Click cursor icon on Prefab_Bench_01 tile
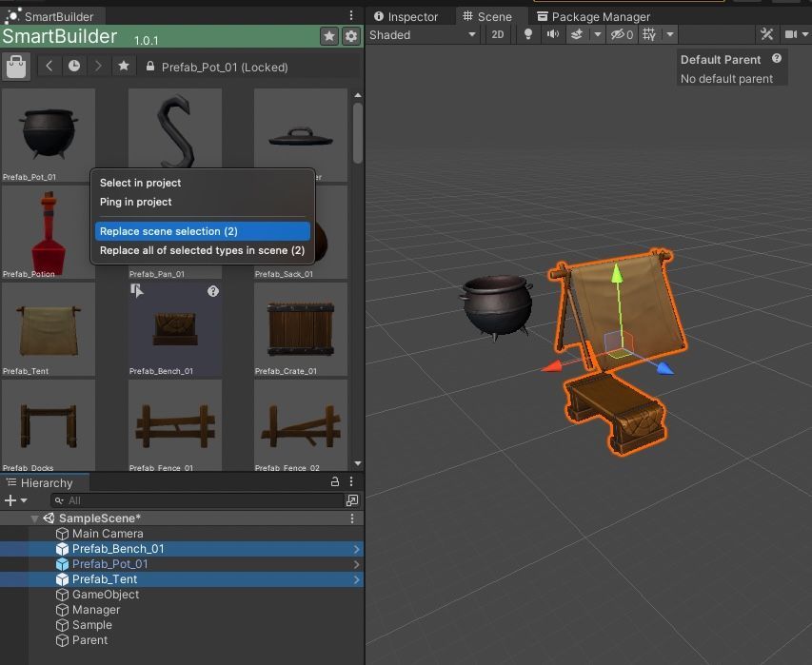 tap(137, 291)
